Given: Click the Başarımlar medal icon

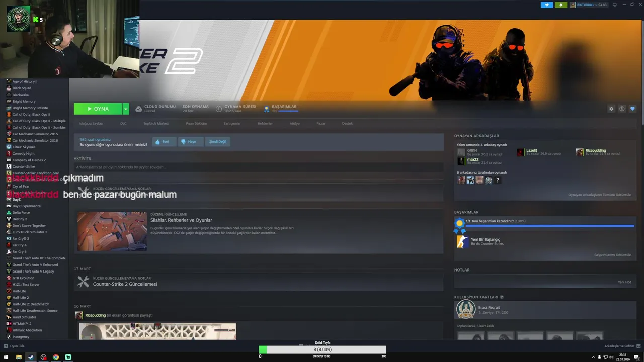Looking at the screenshot, I should (267, 109).
